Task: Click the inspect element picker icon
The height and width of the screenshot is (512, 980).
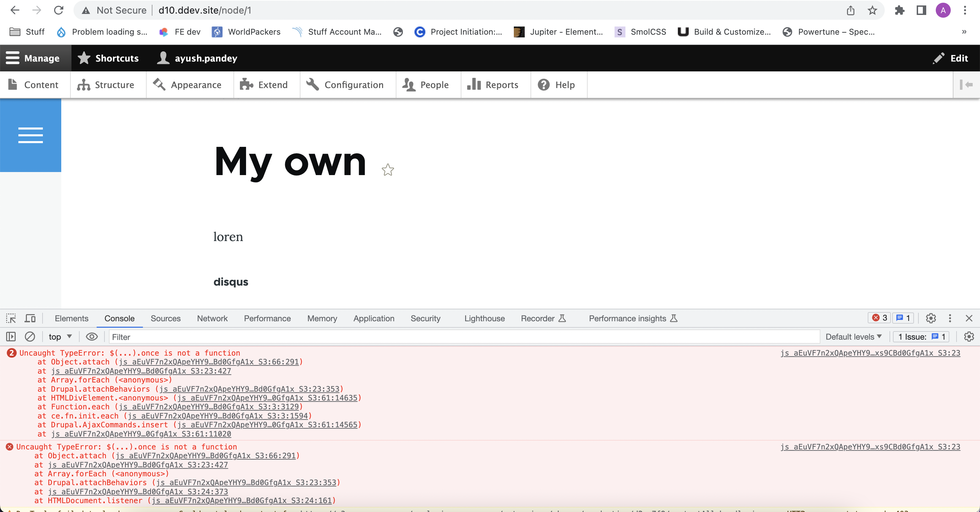Action: click(11, 318)
